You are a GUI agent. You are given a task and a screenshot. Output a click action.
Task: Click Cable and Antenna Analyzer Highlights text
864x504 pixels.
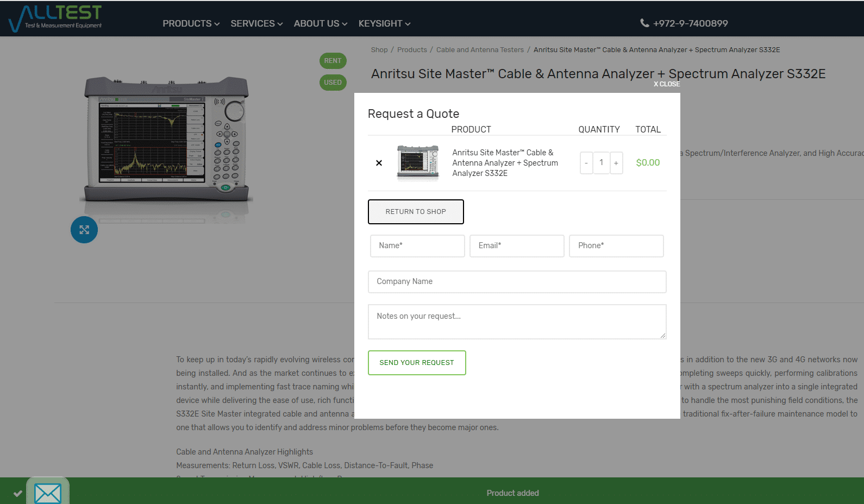pos(245,452)
